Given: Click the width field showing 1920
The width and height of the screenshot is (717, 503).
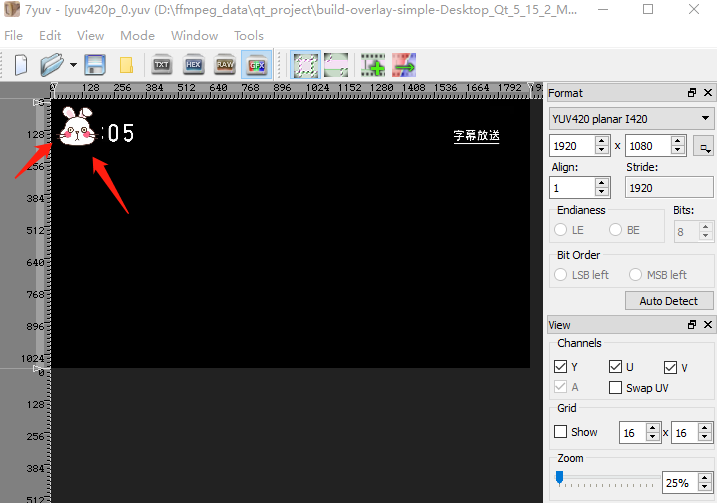Looking at the screenshot, I should coord(572,146).
